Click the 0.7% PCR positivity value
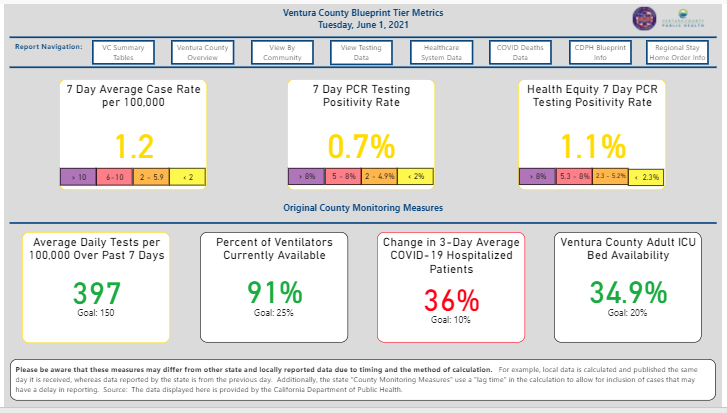This screenshot has width=727, height=413. pyautogui.click(x=361, y=147)
